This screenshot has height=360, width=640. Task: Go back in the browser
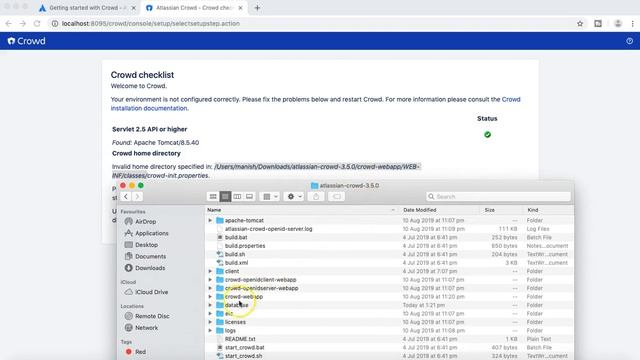coord(9,24)
